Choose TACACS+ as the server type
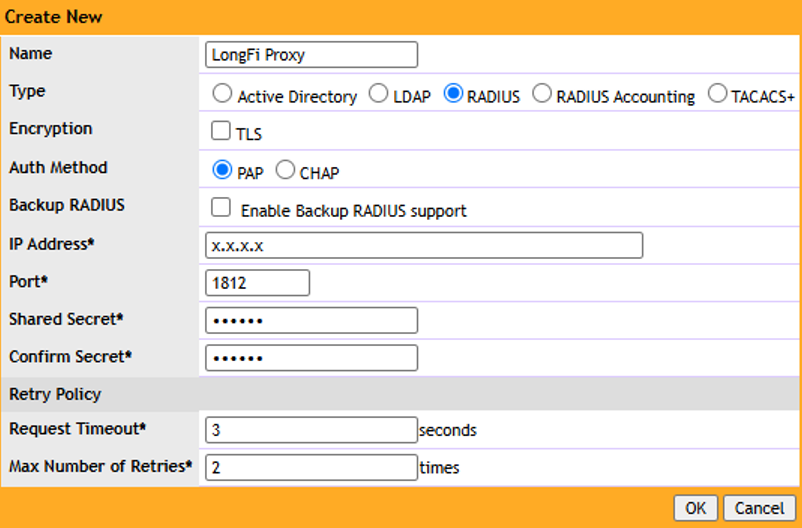Image resolution: width=802 pixels, height=528 pixels. click(x=717, y=94)
